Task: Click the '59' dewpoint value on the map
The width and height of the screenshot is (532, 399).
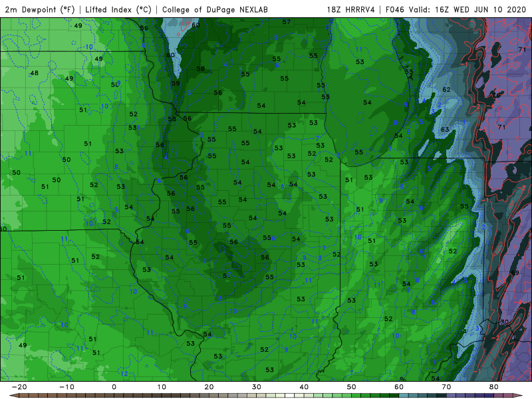Action: 176,84
